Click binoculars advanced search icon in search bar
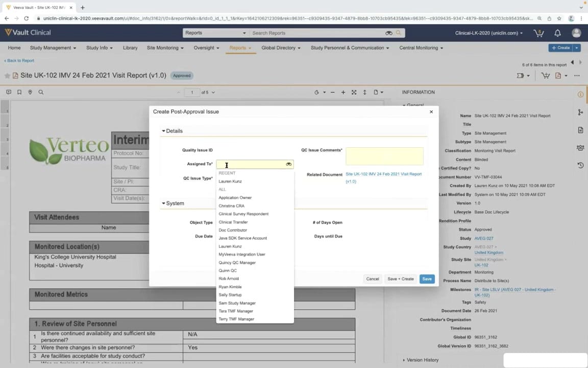 pyautogui.click(x=389, y=33)
